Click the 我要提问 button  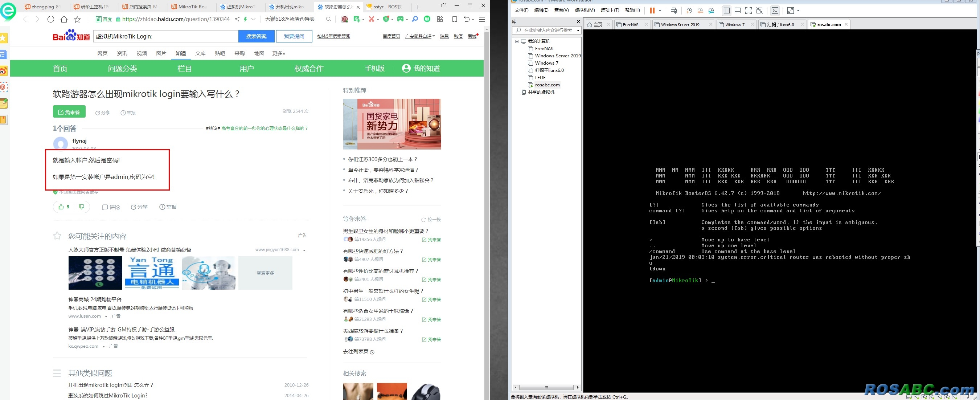(x=294, y=36)
